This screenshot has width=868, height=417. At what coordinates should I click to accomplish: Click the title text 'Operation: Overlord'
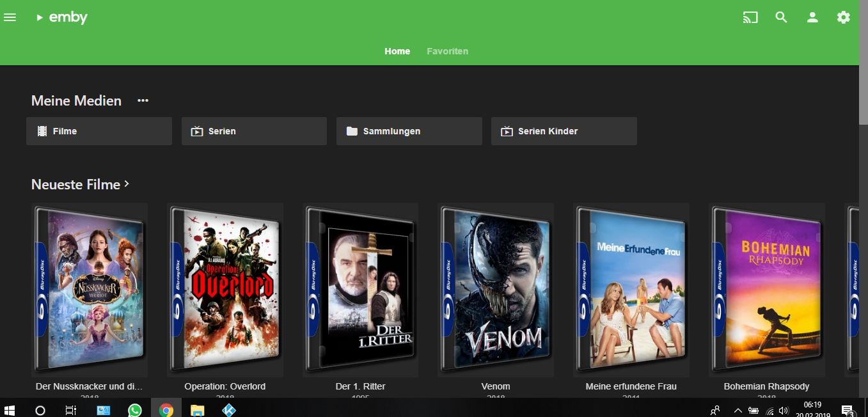point(225,386)
